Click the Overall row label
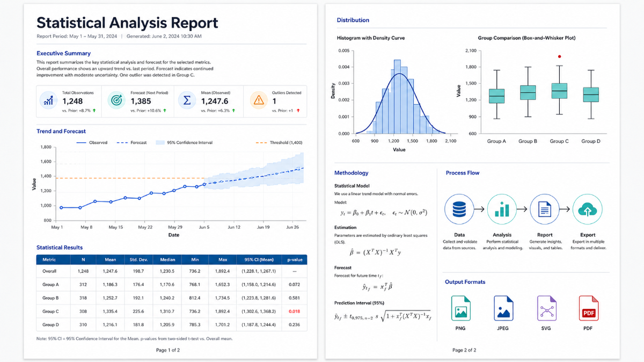This screenshot has height=362, width=644. [50, 271]
